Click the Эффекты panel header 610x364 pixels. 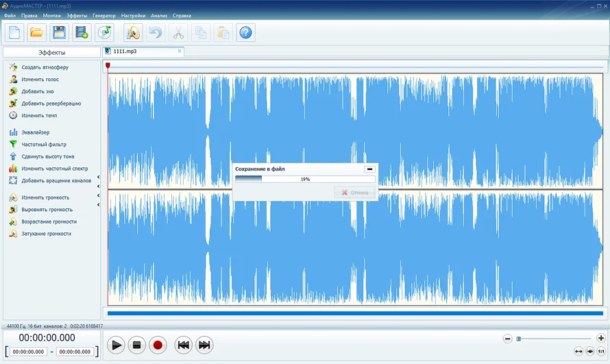(x=51, y=53)
